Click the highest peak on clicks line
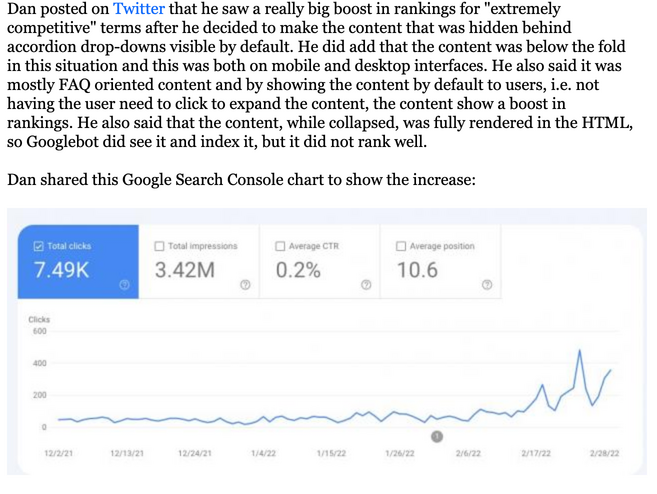The width and height of the screenshot is (657, 494). pyautogui.click(x=579, y=350)
